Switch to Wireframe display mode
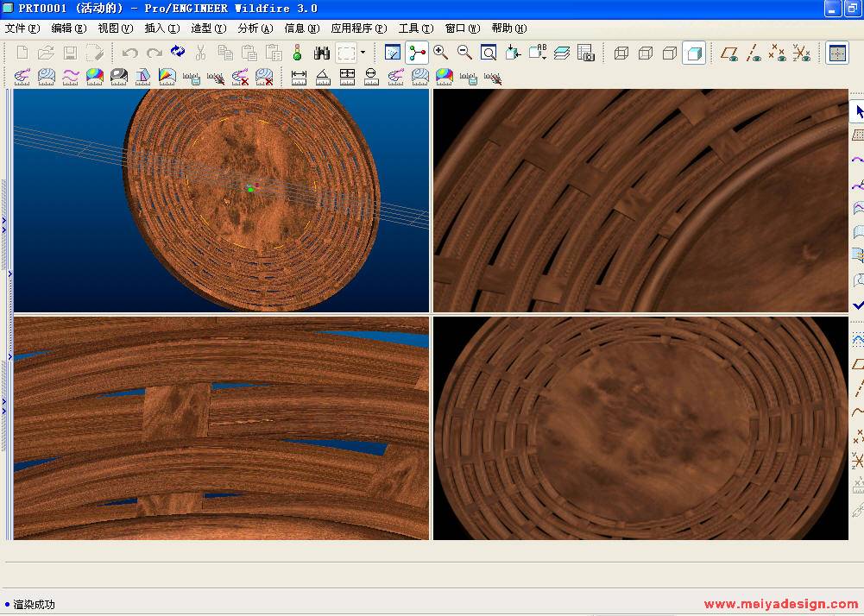The width and height of the screenshot is (864, 616). [621, 53]
